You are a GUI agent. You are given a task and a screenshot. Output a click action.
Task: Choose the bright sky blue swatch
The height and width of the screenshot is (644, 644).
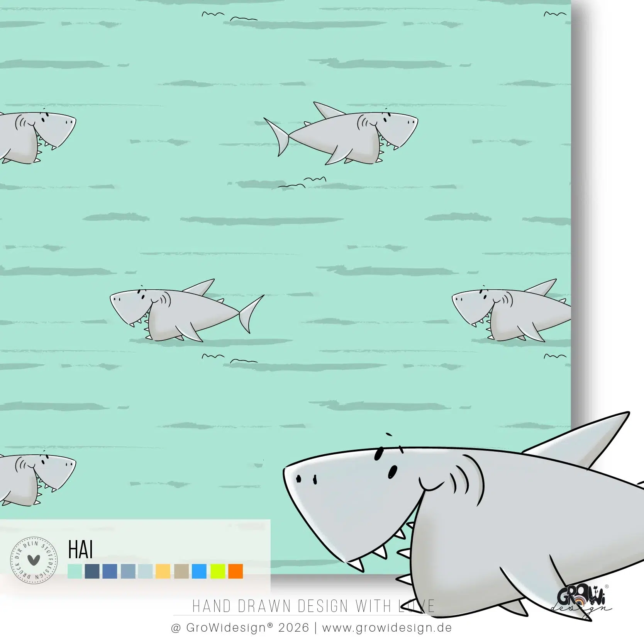coord(199,571)
